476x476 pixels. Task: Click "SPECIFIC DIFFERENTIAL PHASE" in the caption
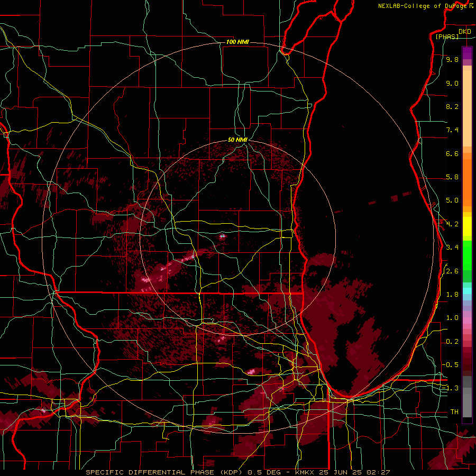(x=150, y=472)
